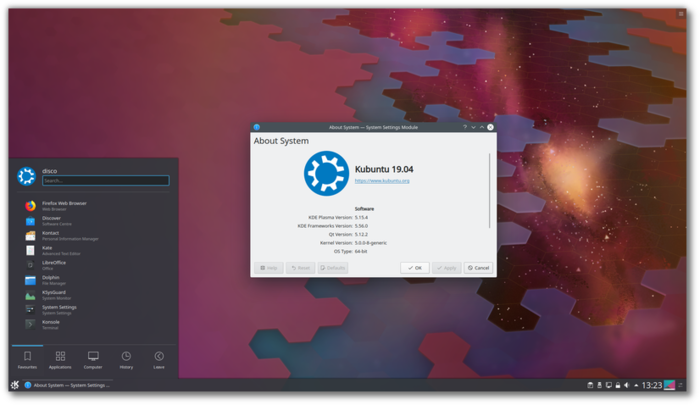Open the network connection tray icon

[608, 385]
